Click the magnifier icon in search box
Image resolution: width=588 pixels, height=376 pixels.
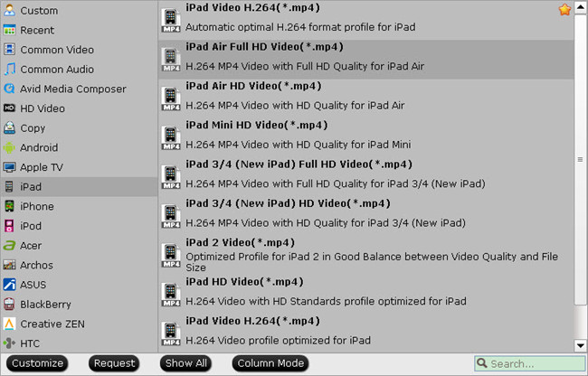[x=482, y=362]
